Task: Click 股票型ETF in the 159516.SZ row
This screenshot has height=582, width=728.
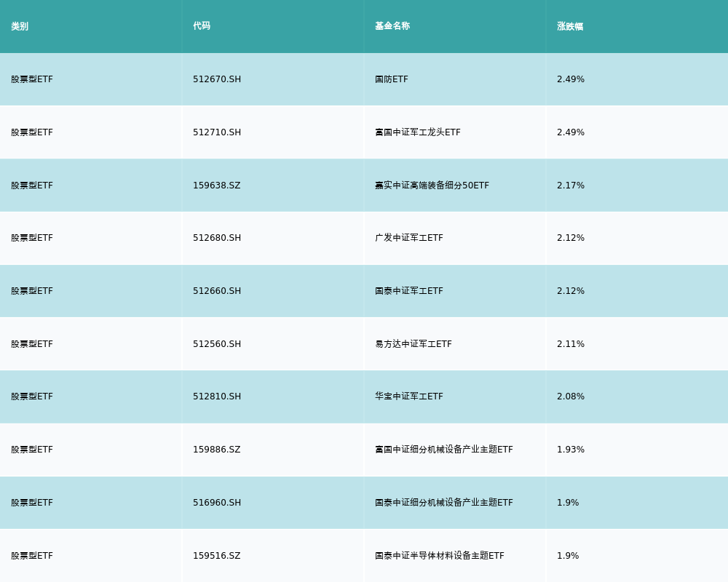Action: click(32, 556)
